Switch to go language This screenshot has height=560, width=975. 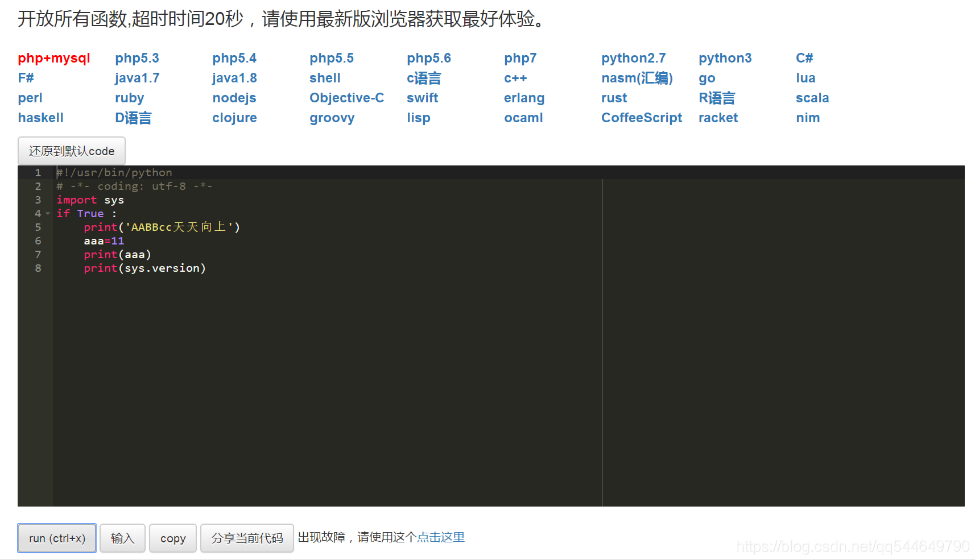coord(707,78)
